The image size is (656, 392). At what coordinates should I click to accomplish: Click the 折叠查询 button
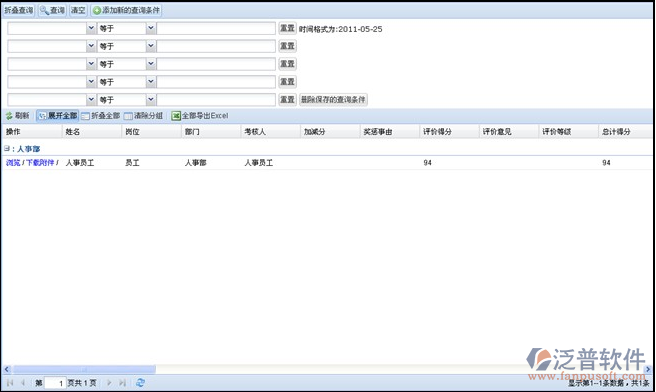[18, 10]
